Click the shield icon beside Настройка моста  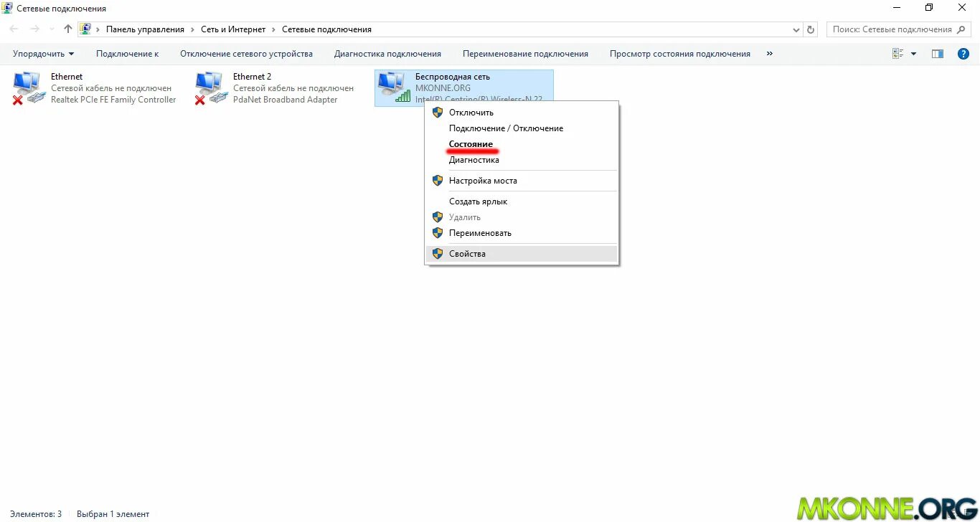tap(438, 181)
